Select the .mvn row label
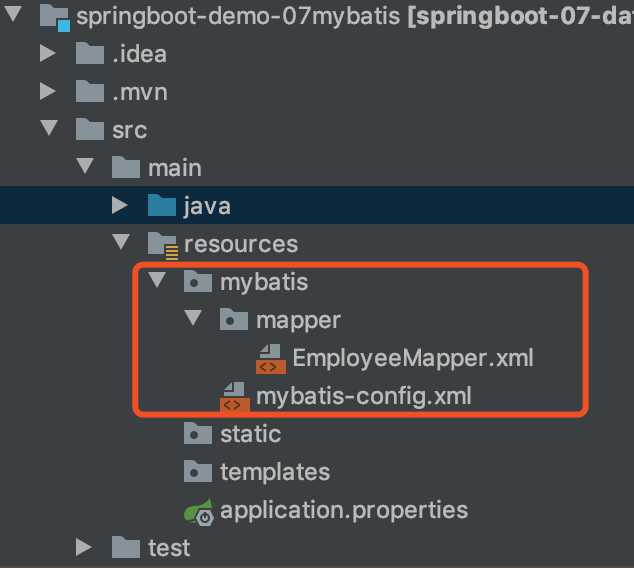Screen dimensions: 634x568 point(140,92)
